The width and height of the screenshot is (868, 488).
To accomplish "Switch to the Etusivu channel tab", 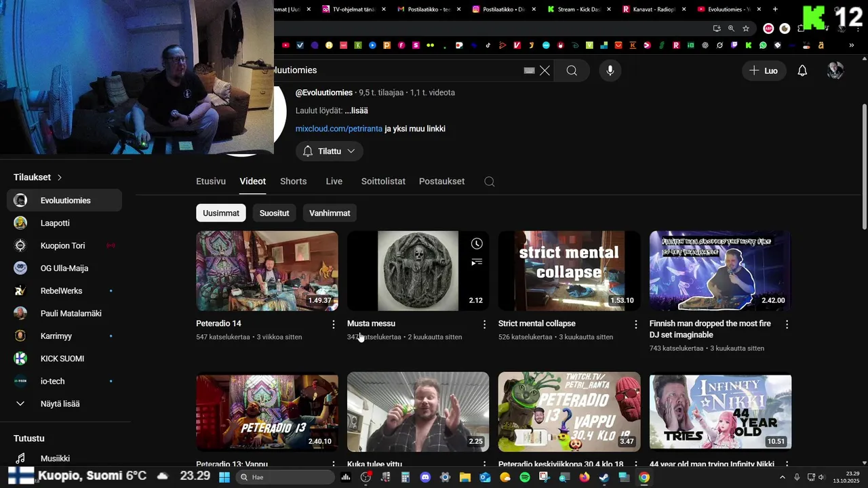I will [211, 182].
